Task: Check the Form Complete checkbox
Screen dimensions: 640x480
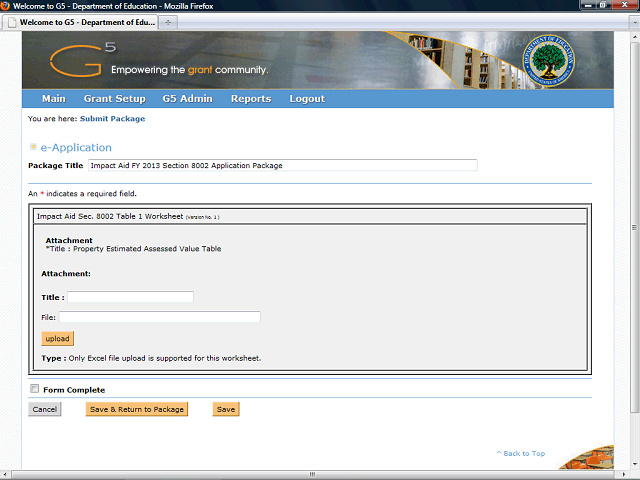Action: pyautogui.click(x=35, y=389)
